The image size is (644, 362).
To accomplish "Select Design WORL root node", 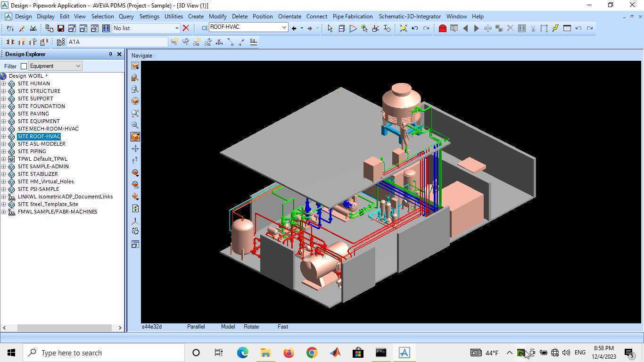I will [x=28, y=76].
